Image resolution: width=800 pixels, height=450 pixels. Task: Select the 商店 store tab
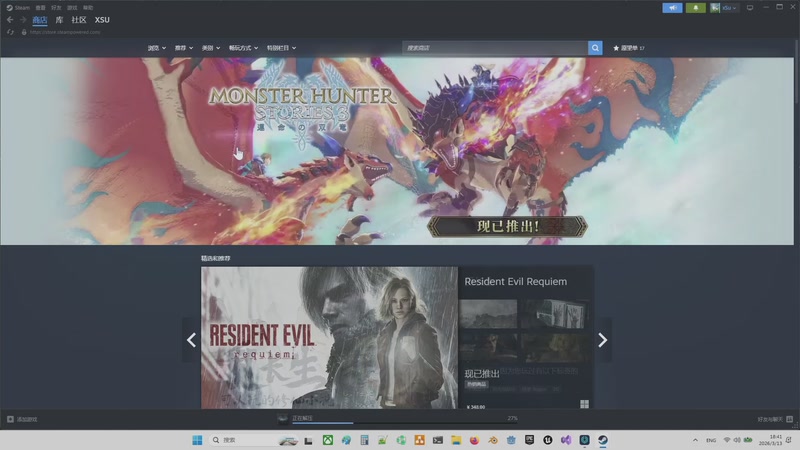[x=40, y=20]
